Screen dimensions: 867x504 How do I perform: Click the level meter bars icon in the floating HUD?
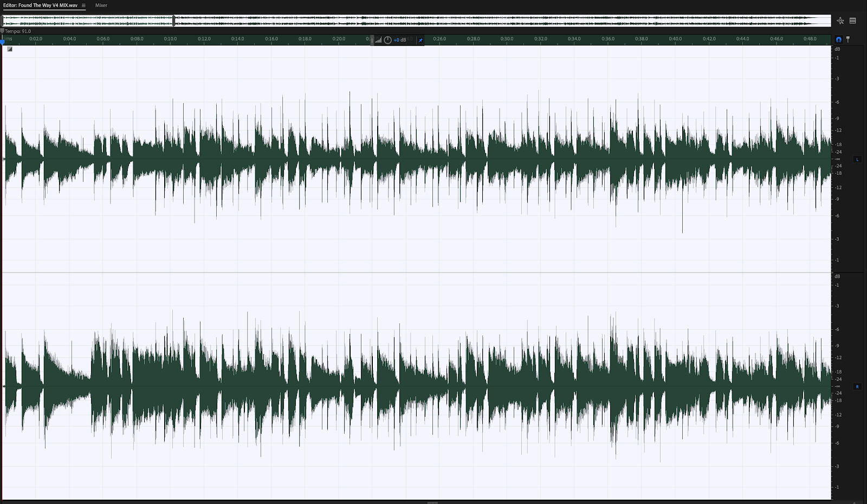(x=378, y=40)
